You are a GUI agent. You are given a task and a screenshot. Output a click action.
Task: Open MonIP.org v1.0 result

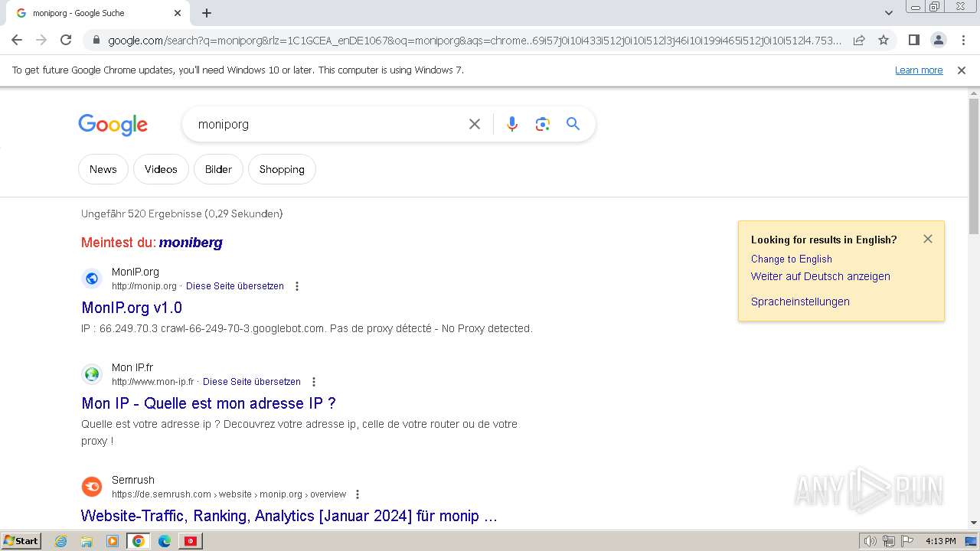click(132, 308)
